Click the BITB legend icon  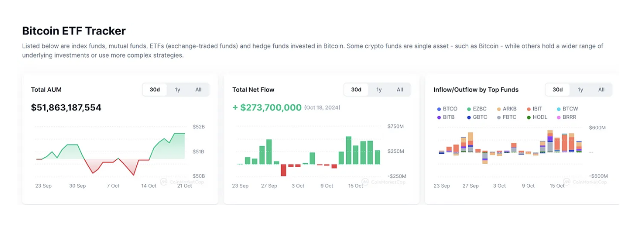(439, 117)
